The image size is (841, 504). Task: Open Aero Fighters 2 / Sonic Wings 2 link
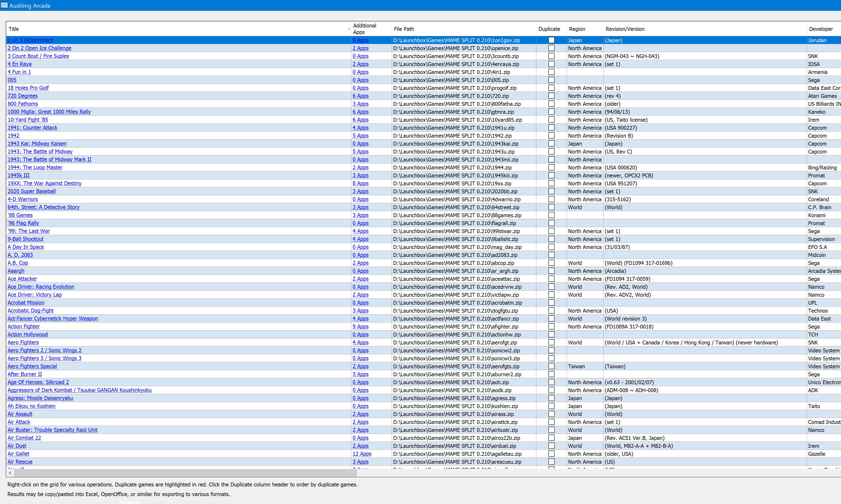(x=45, y=350)
